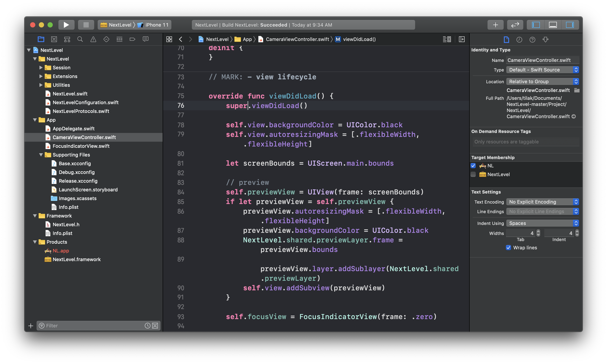The image size is (607, 364).
Task: Show the Issue navigator
Action: (93, 39)
